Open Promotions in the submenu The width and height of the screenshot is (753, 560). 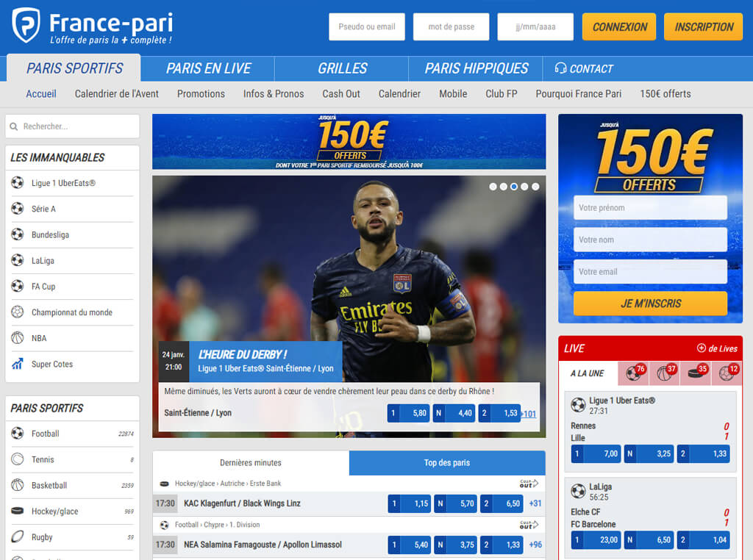click(x=201, y=93)
